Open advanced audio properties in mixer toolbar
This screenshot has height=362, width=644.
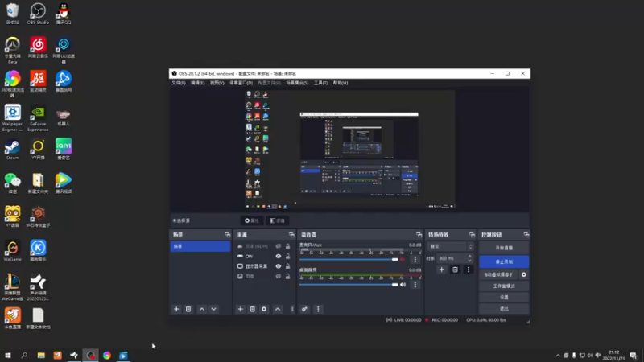pos(304,309)
